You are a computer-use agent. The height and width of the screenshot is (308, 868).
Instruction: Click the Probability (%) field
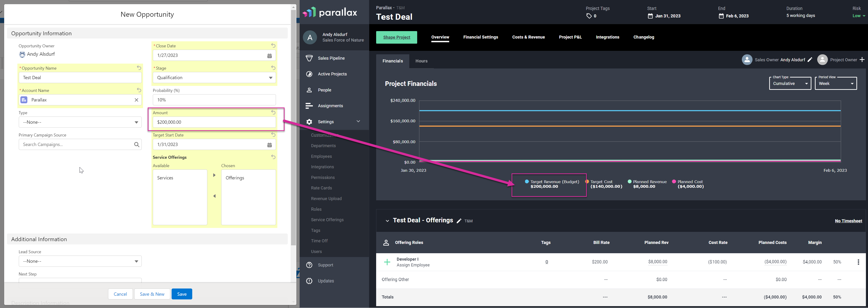[214, 100]
